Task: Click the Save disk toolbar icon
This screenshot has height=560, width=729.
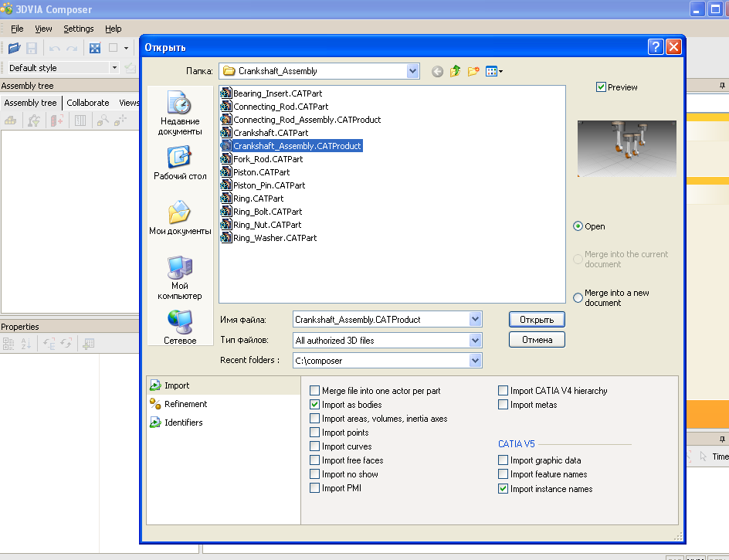Action: (32, 48)
